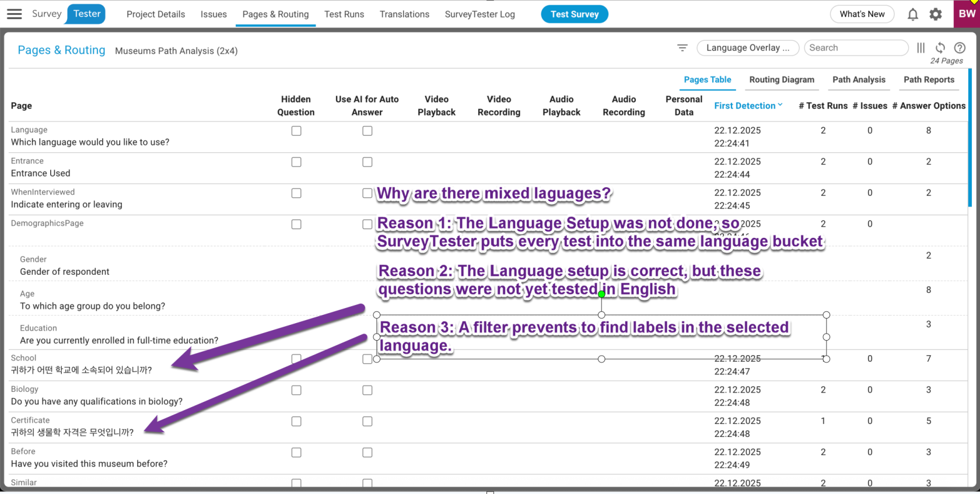
Task: Open the Language Overlay dropdown
Action: coord(747,48)
